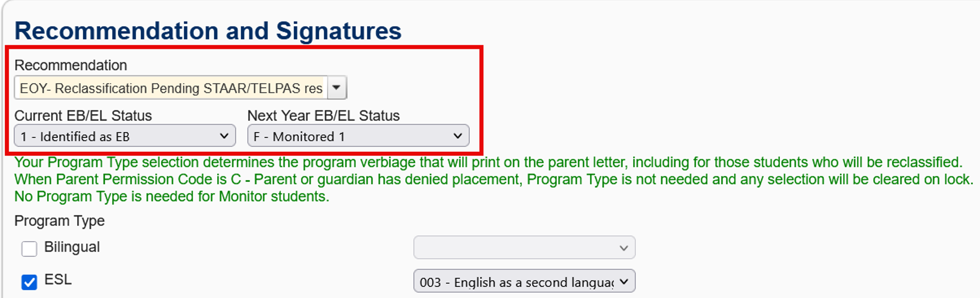Click the Program Type section label
Screen dimensions: 980x298
click(x=59, y=221)
